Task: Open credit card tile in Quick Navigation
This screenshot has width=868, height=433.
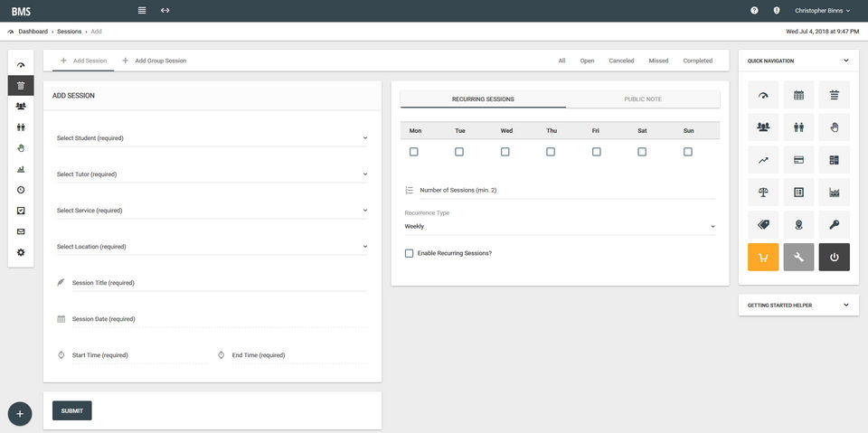Action: pos(798,160)
